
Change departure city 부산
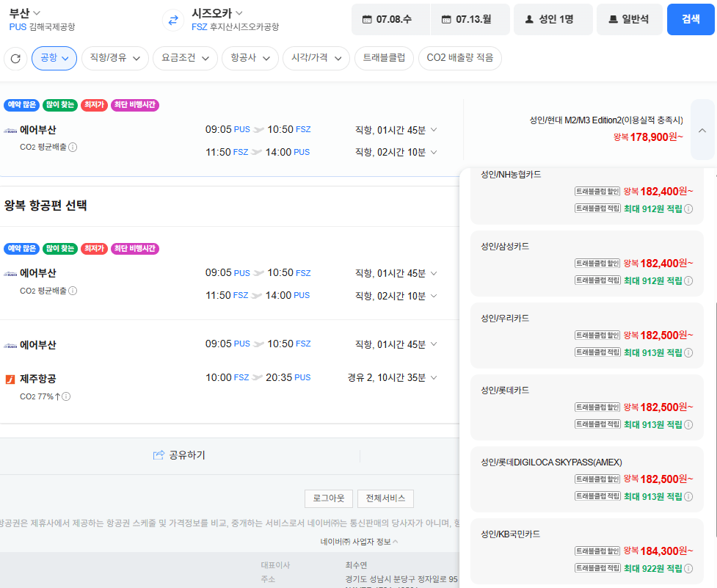pos(25,12)
